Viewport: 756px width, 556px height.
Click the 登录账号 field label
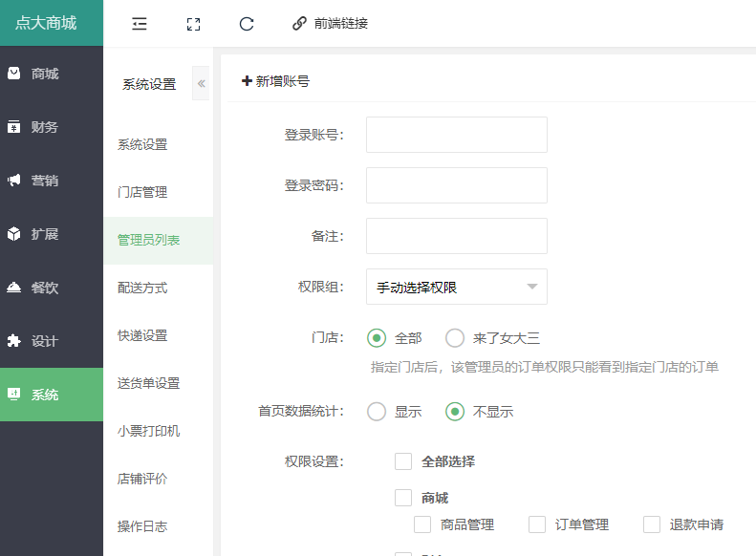pyautogui.click(x=313, y=135)
